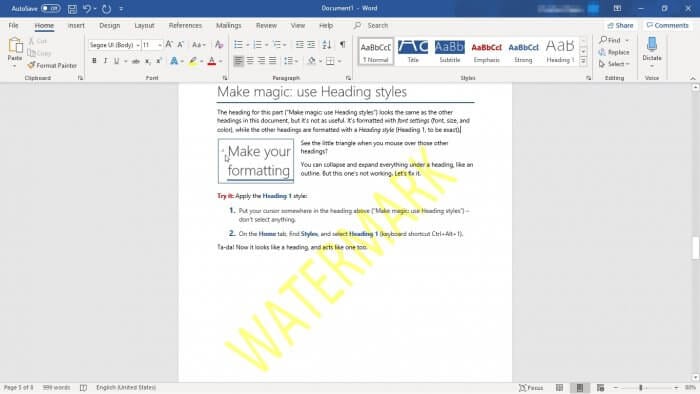Expand the Styles gallery more arrow
This screenshot has height=394, width=700.
(x=583, y=61)
